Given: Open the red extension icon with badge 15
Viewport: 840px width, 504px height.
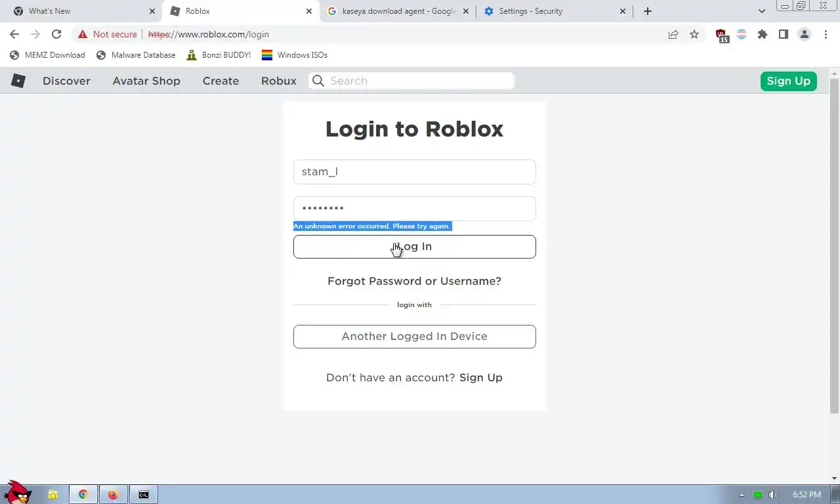Looking at the screenshot, I should click(x=721, y=35).
